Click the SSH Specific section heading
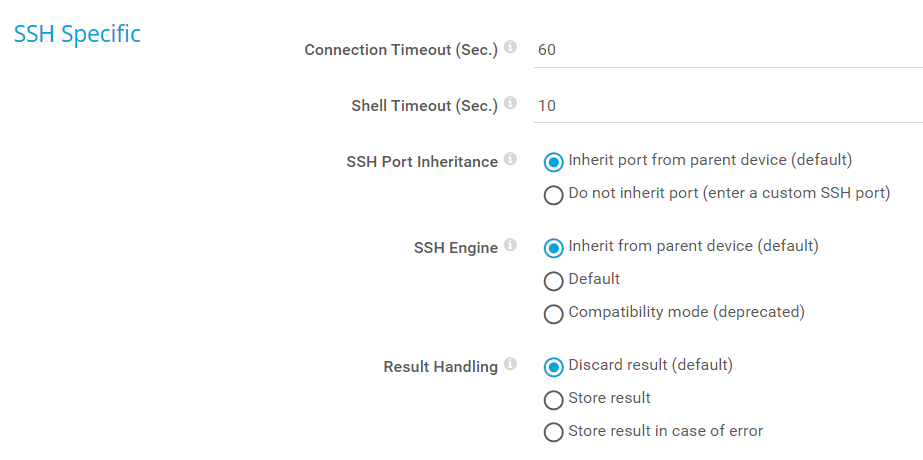The image size is (923, 460). pyautogui.click(x=77, y=34)
